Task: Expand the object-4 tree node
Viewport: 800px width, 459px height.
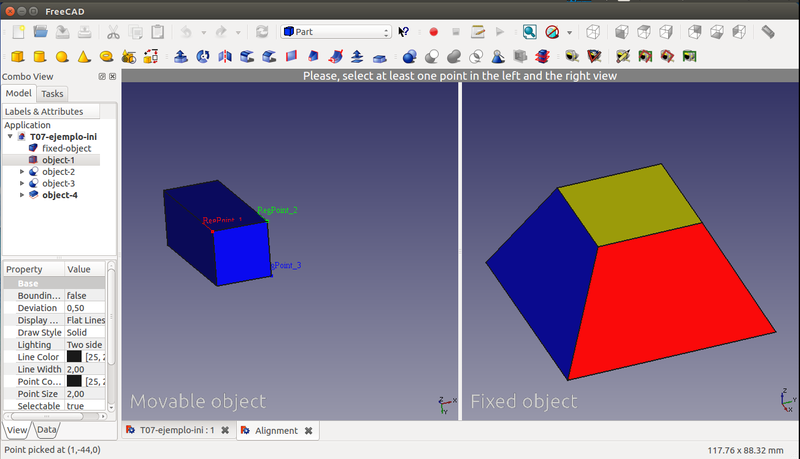Action: coord(23,195)
